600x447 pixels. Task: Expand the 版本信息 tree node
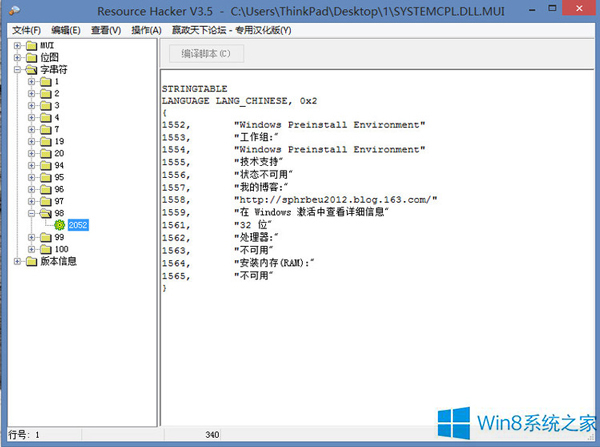[17, 261]
